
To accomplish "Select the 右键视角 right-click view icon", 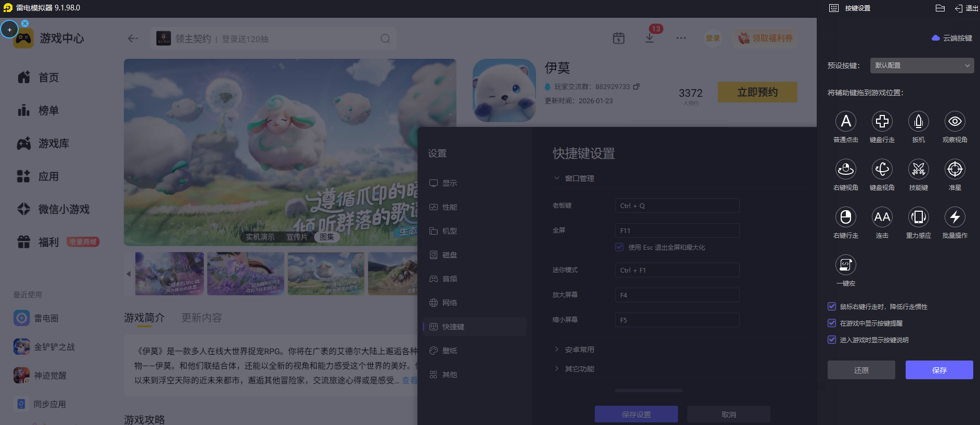I will (x=846, y=169).
